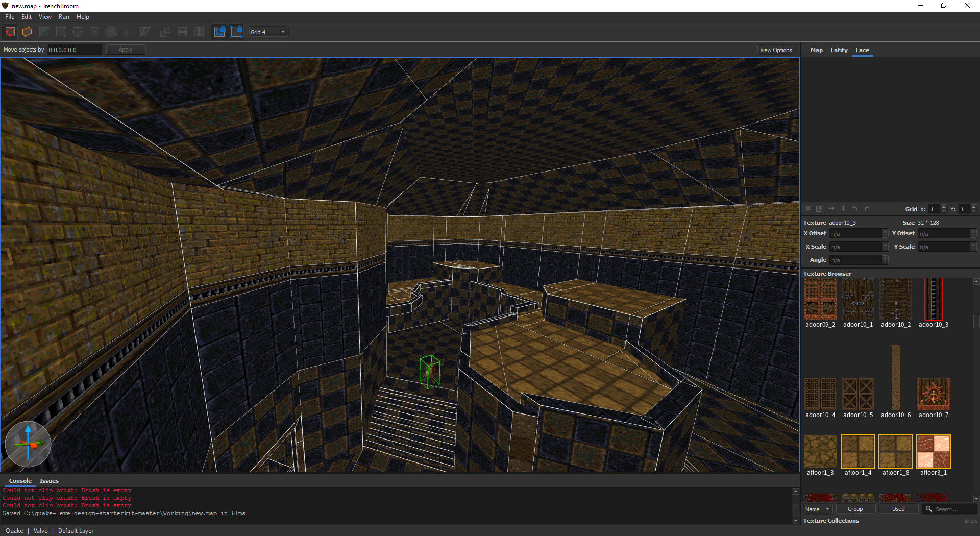
Task: Click the Angle field
Action: pyautogui.click(x=859, y=260)
